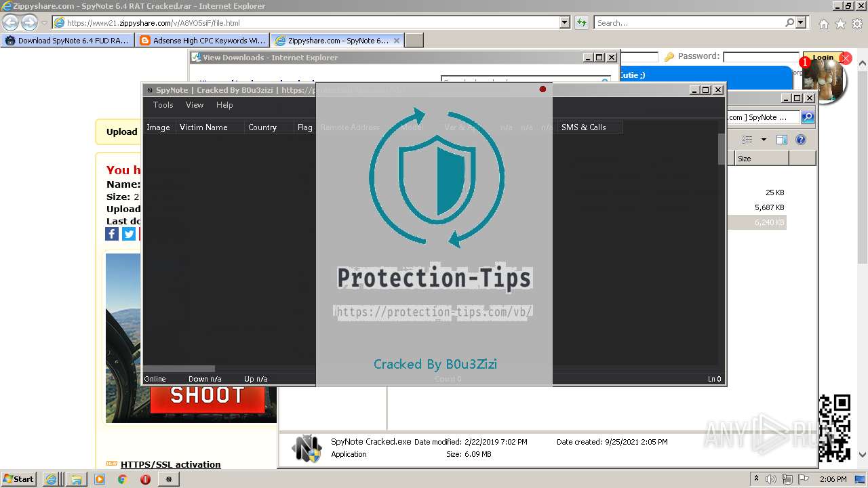Click the SpyNote vertical scrollbar thumb
This screenshot has width=868, height=488.
[x=722, y=149]
